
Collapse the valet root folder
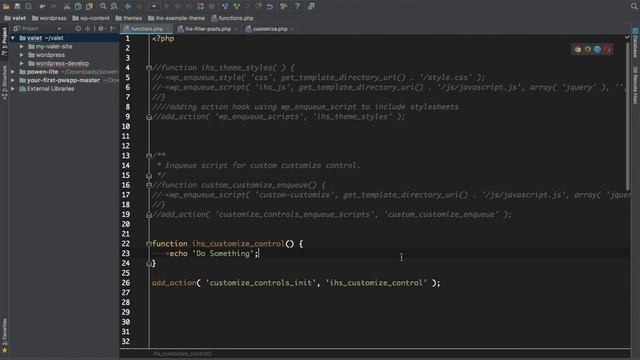click(x=13, y=38)
